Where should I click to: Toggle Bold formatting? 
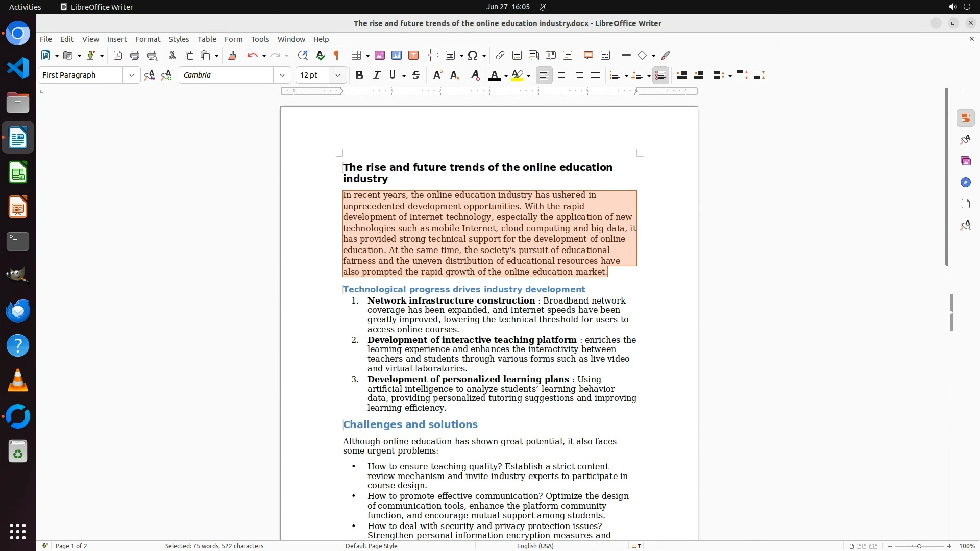point(359,75)
